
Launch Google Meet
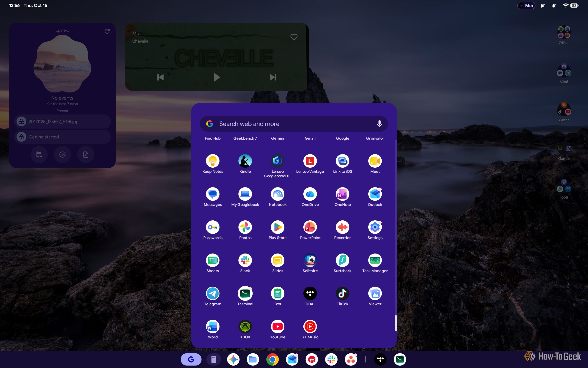[375, 161]
